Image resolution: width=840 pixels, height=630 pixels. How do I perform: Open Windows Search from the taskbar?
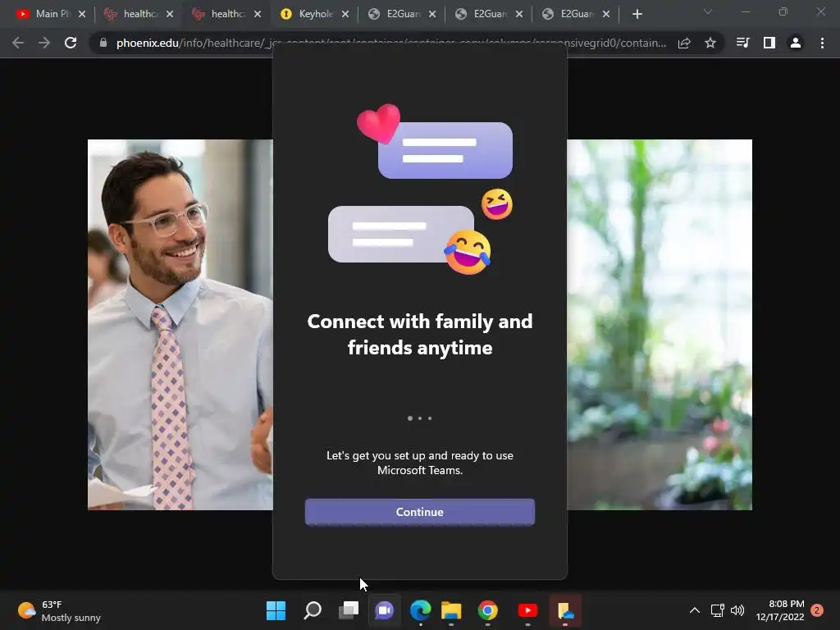(313, 610)
